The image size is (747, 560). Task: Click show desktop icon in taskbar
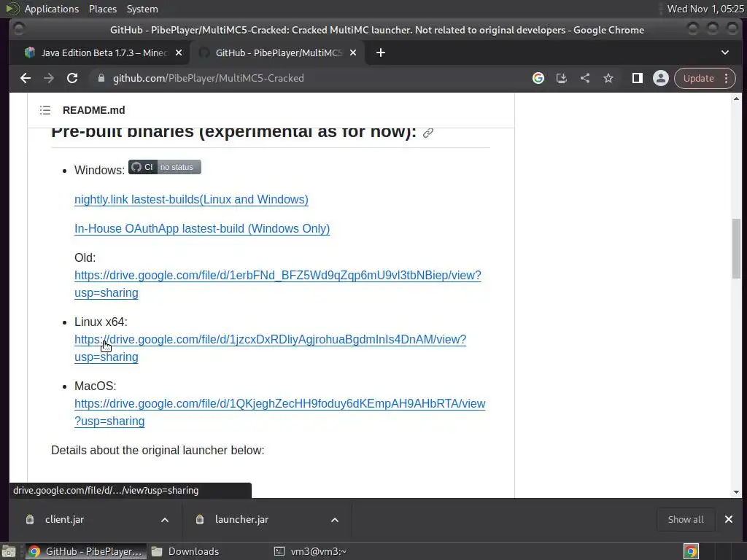9,551
